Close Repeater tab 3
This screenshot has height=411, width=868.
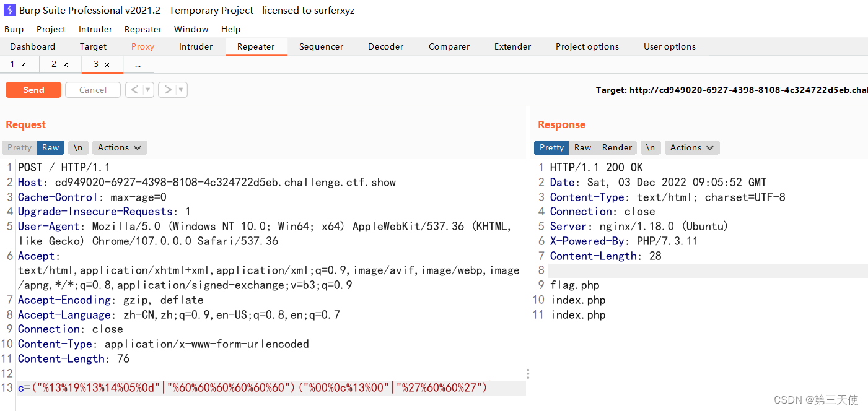(107, 64)
